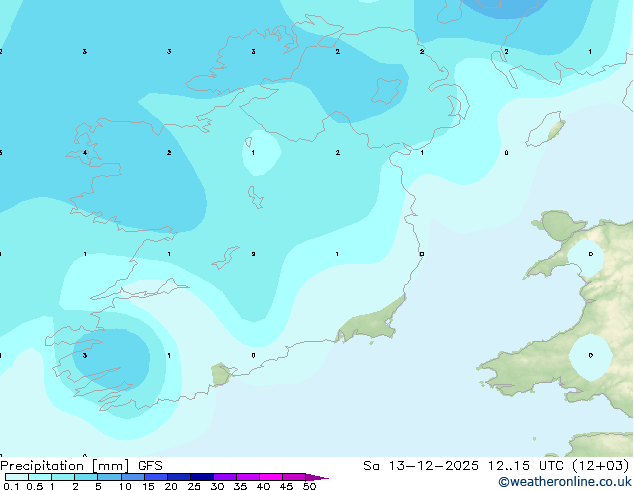The image size is (634, 490).
Task: Select the forecast date Sa 13-12-2025 text
Action: pyautogui.click(x=421, y=466)
